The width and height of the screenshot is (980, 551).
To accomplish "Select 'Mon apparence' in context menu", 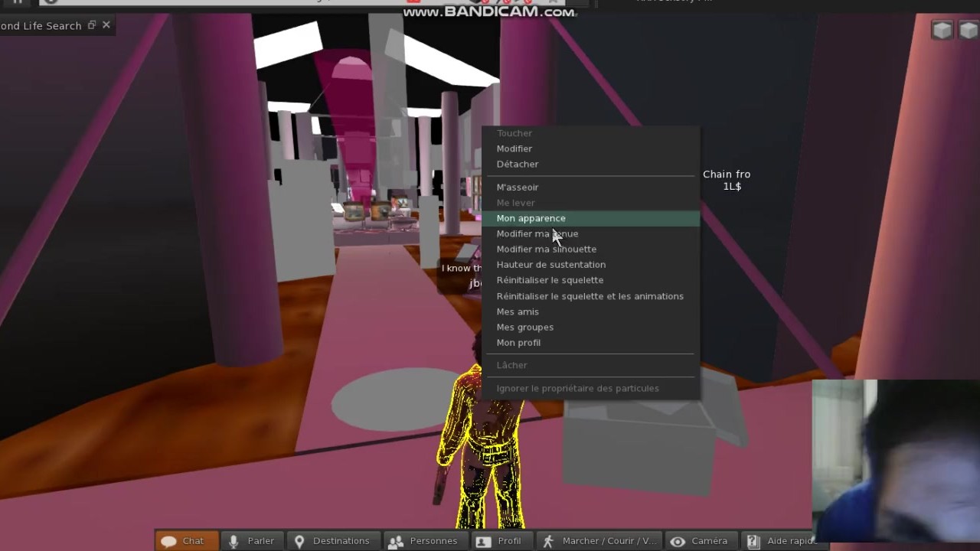I will tap(531, 219).
